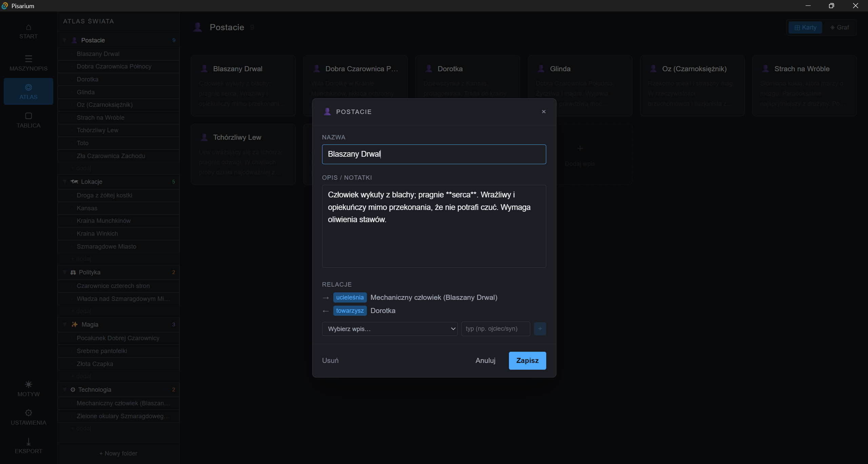This screenshot has width=868, height=464.
Task: Collapse the Postacie folder triangle
Action: coord(64,40)
